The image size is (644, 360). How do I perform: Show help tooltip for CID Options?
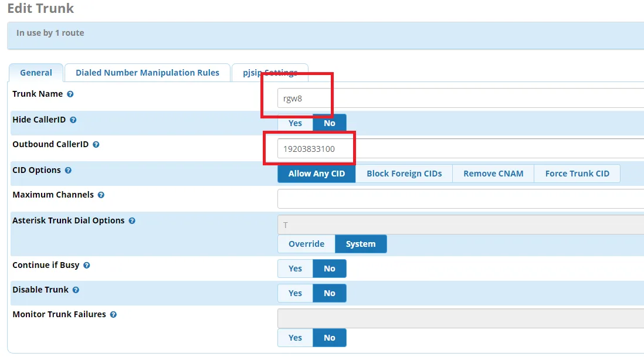(68, 171)
